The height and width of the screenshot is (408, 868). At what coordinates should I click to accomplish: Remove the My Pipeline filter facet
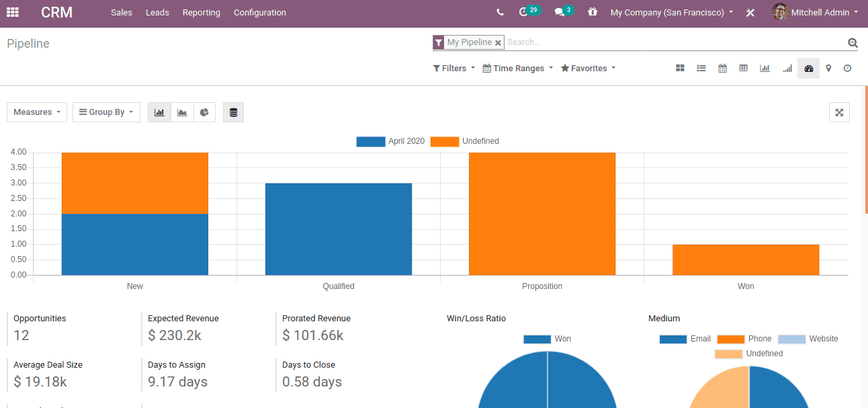coord(498,42)
